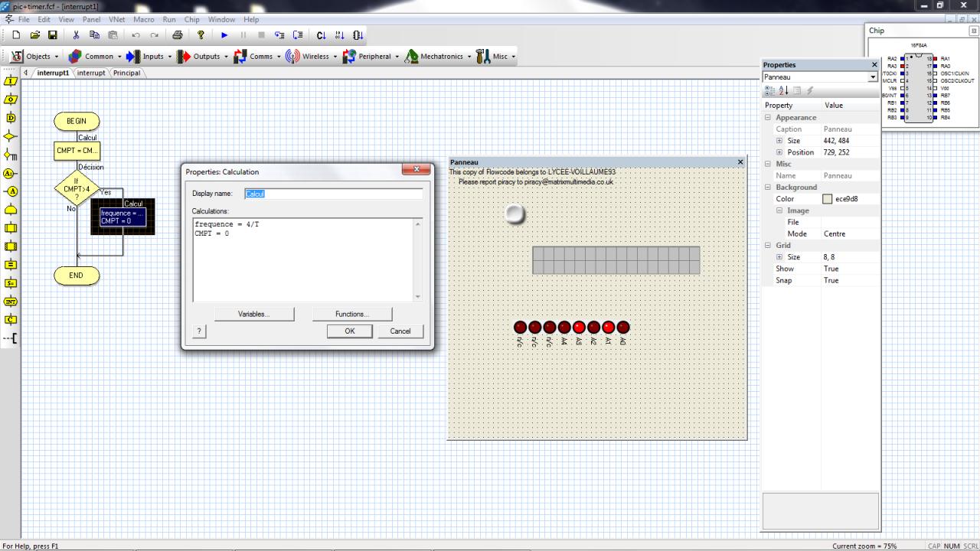Collapse the Appearance property group
Screen dimensions: 980x551
pos(768,118)
